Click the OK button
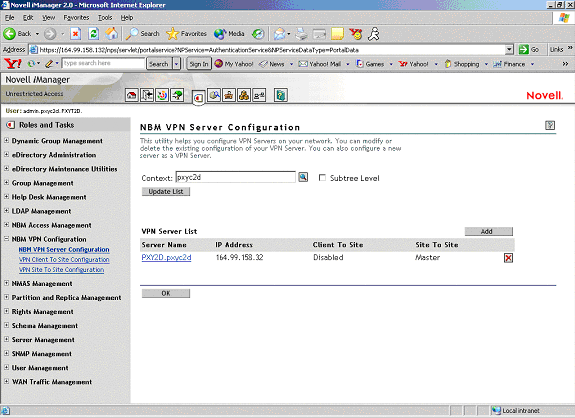This screenshot has height=418, width=575. (x=166, y=293)
